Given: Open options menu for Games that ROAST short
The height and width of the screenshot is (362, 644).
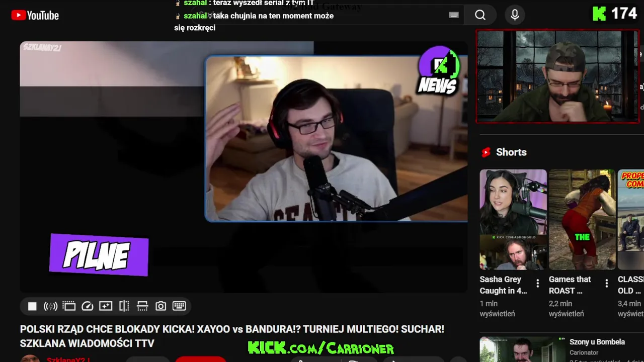Looking at the screenshot, I should pyautogui.click(x=607, y=284).
